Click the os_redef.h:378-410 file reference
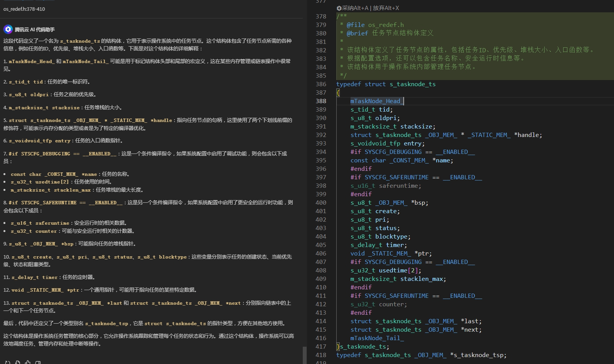 coord(24,9)
